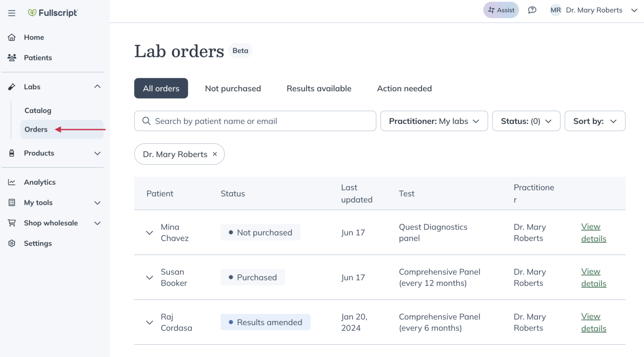Image resolution: width=644 pixels, height=357 pixels.
Task: Click the Products sidebar icon
Action: tap(11, 153)
